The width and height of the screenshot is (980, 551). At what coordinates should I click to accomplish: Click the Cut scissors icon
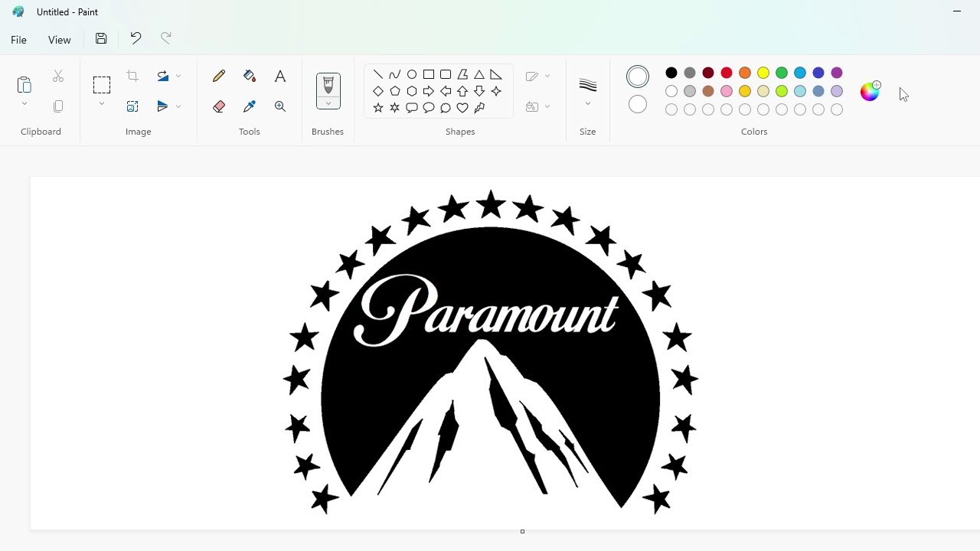pos(58,76)
